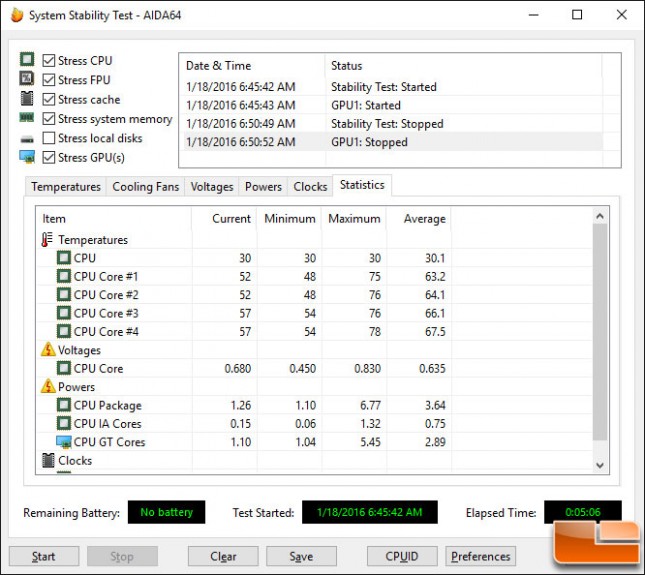Minimize the AIDA64 window

click(x=534, y=15)
